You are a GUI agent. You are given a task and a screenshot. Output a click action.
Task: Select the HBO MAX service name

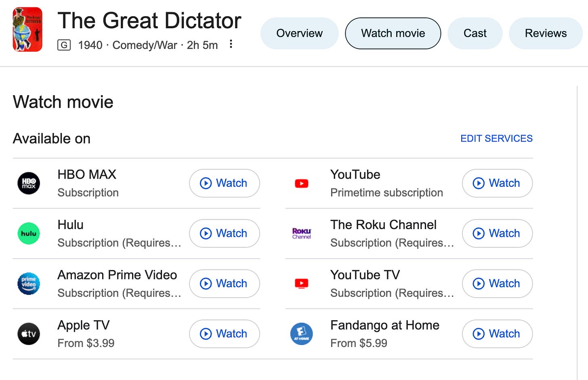pos(87,174)
